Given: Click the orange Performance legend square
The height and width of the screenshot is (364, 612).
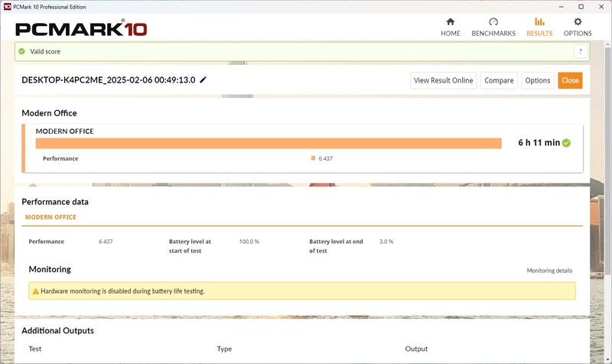Looking at the screenshot, I should coord(313,158).
